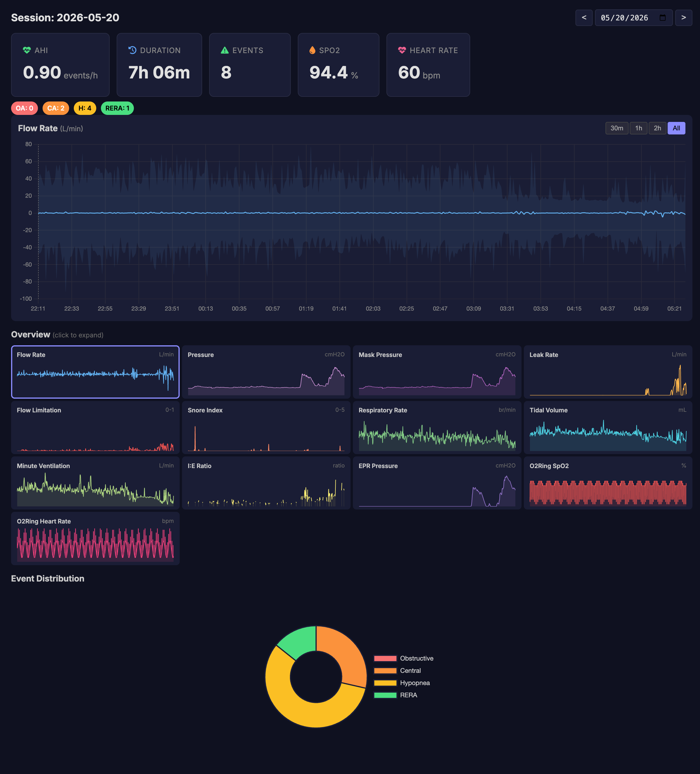
Task: Click the Overview (click to expand) heading
Action: tap(57, 335)
